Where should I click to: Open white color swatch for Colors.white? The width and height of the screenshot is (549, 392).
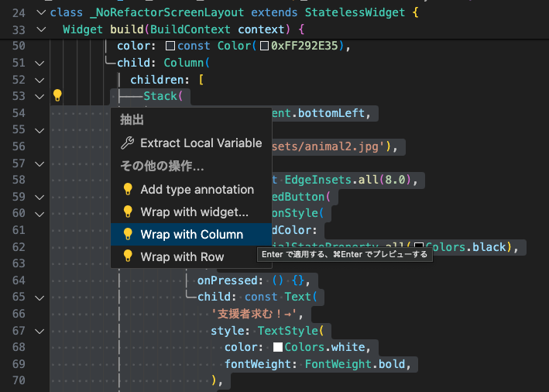click(x=278, y=347)
